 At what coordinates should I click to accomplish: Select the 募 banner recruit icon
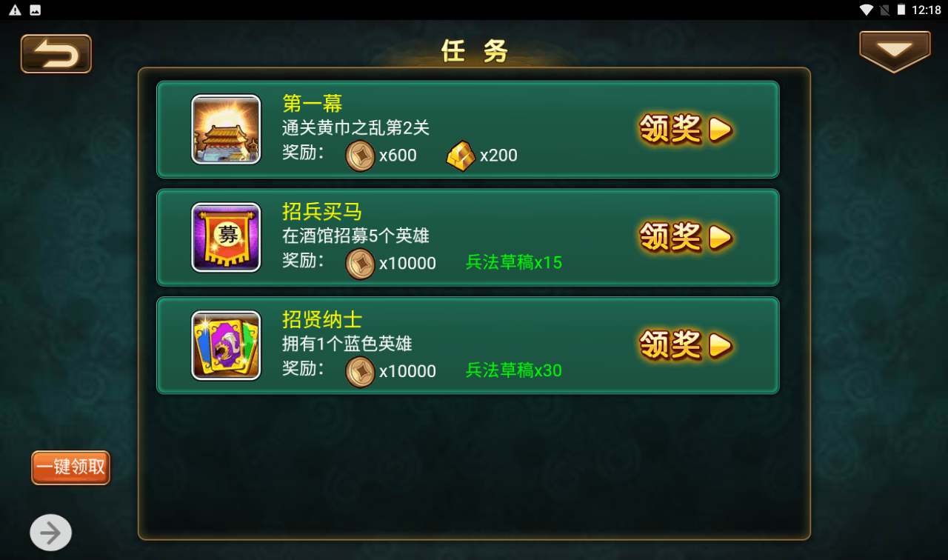226,238
